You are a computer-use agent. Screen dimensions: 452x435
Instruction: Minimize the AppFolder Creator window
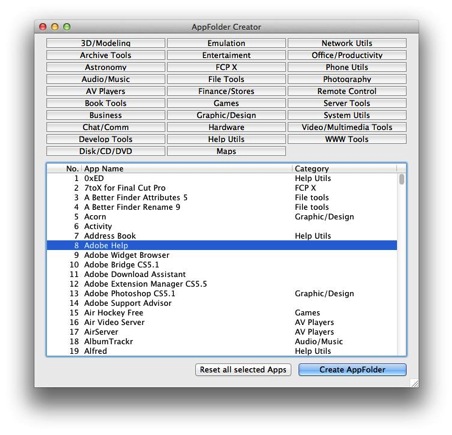click(x=55, y=27)
